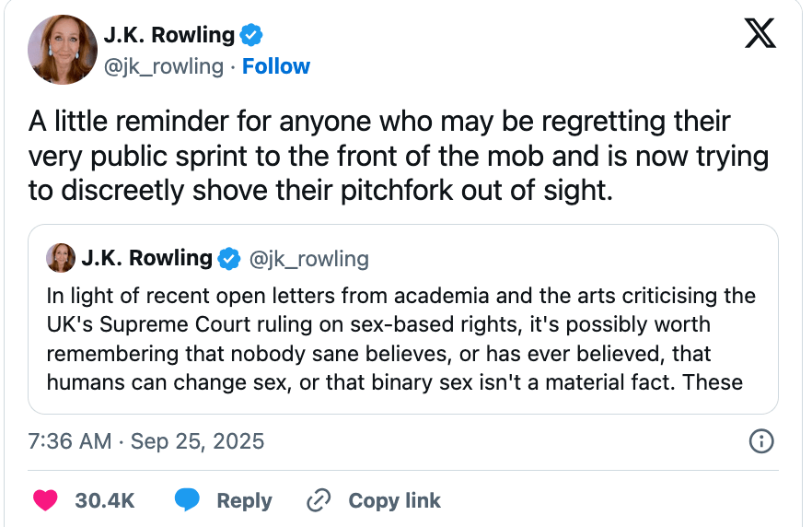Click the verified badge beside the top author name
The height and width of the screenshot is (527, 812).
tap(251, 36)
